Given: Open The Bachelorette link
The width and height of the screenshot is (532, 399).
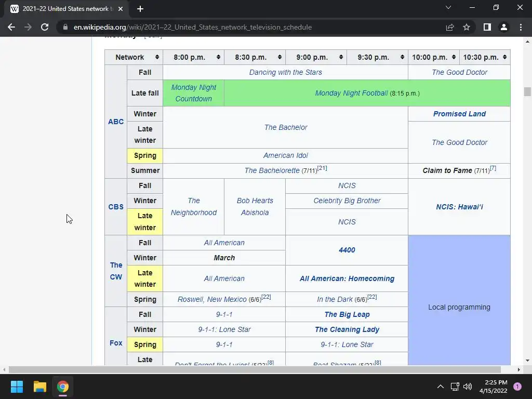Looking at the screenshot, I should [x=272, y=170].
